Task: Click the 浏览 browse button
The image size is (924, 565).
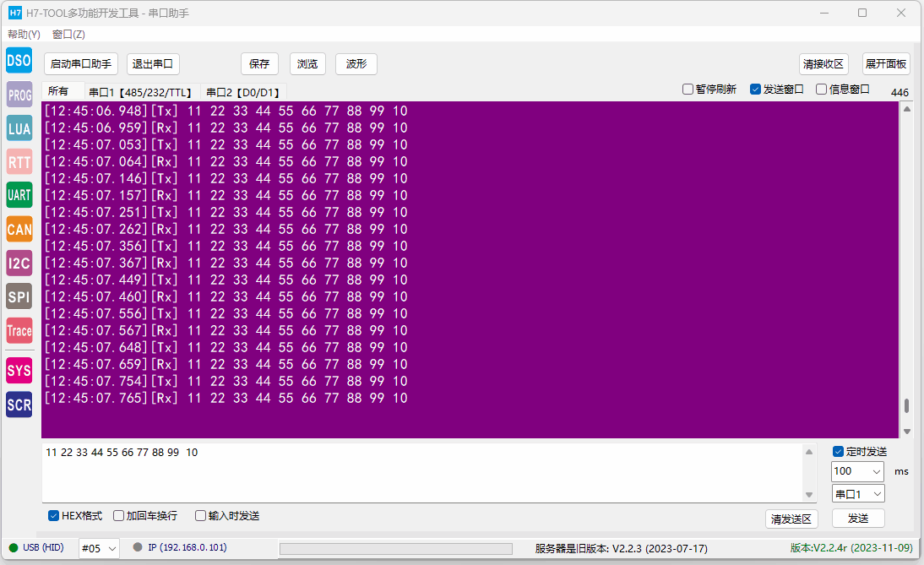Action: 307,63
